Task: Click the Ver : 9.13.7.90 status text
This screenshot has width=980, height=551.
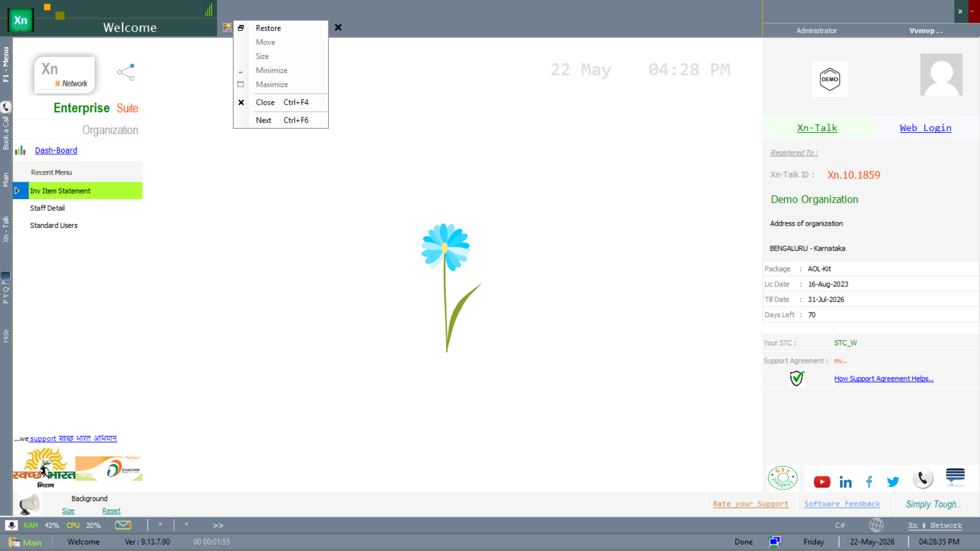Action: (148, 542)
